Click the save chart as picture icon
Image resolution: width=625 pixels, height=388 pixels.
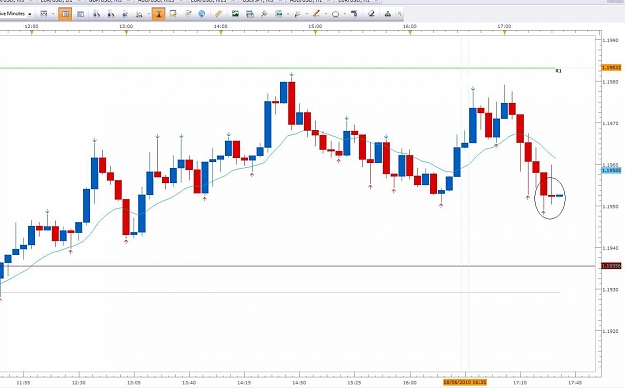(x=235, y=14)
